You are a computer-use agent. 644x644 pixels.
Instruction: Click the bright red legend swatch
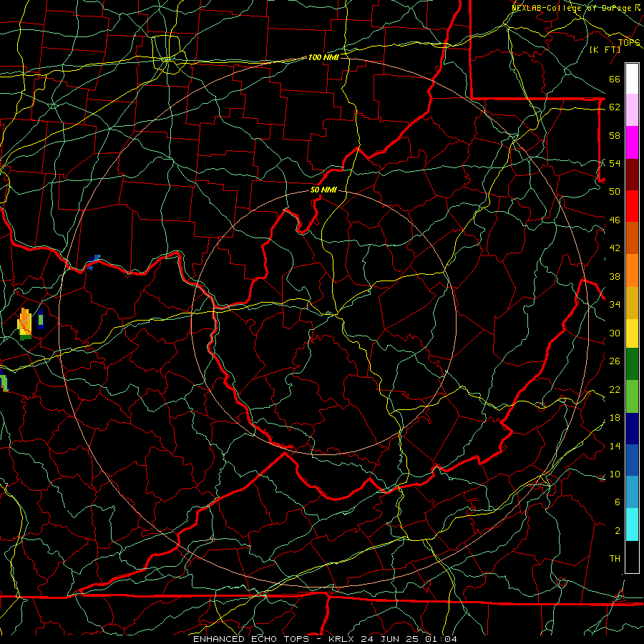click(632, 206)
